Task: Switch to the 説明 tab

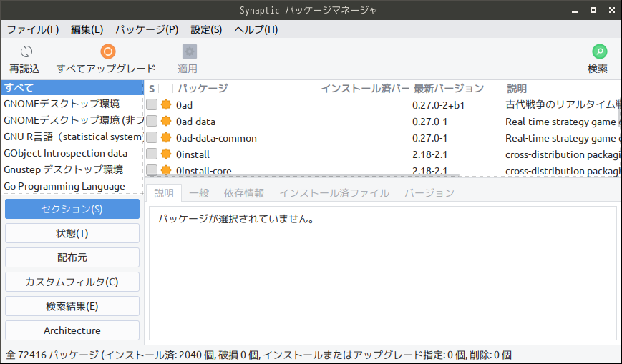Action: point(164,193)
